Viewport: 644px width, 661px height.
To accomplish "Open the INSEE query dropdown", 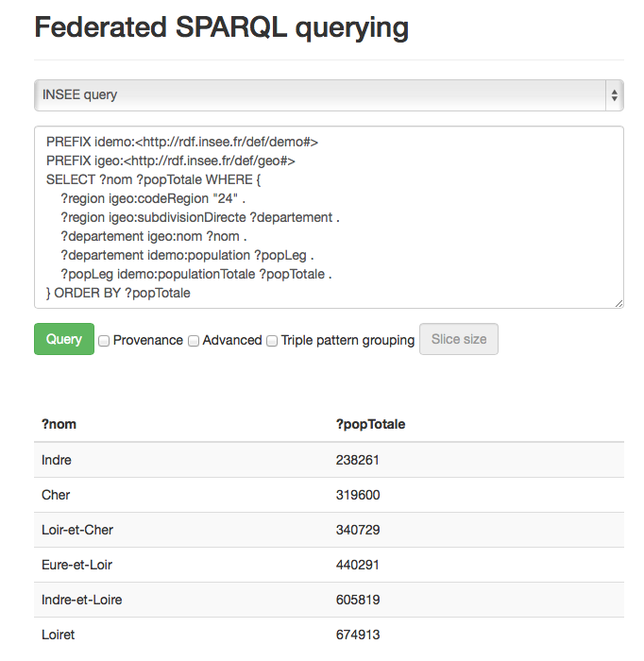I will [329, 95].
